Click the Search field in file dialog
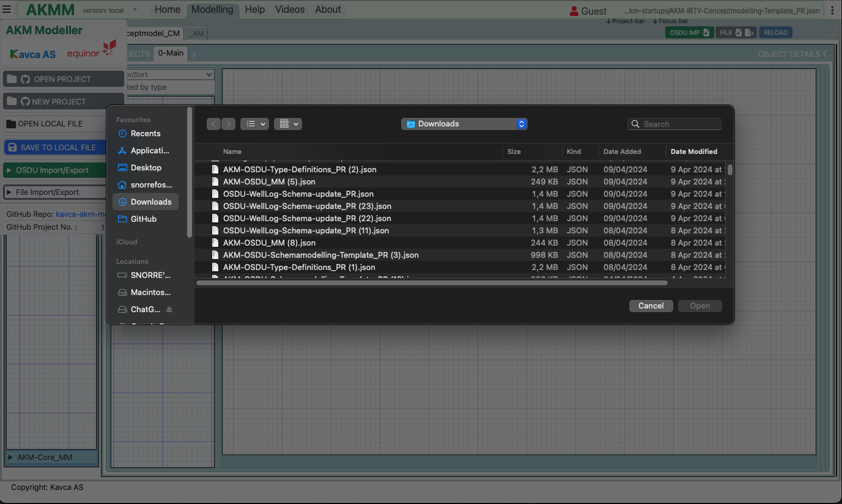This screenshot has width=842, height=504. tap(674, 124)
